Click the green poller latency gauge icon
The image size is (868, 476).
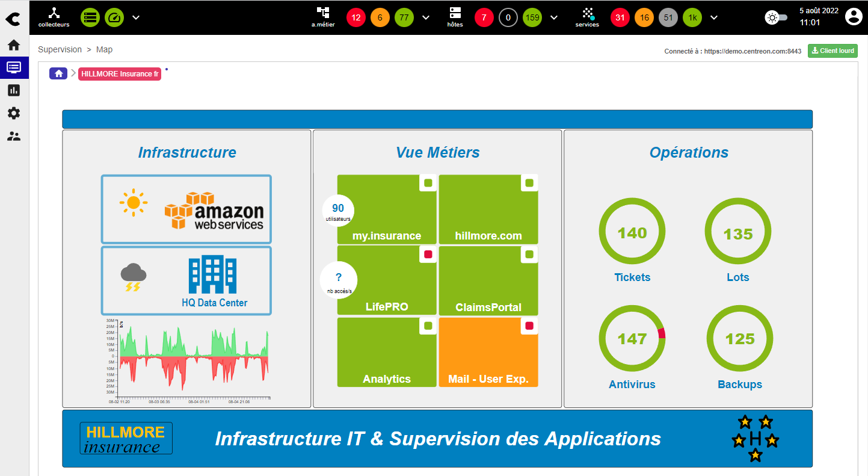pos(114,17)
